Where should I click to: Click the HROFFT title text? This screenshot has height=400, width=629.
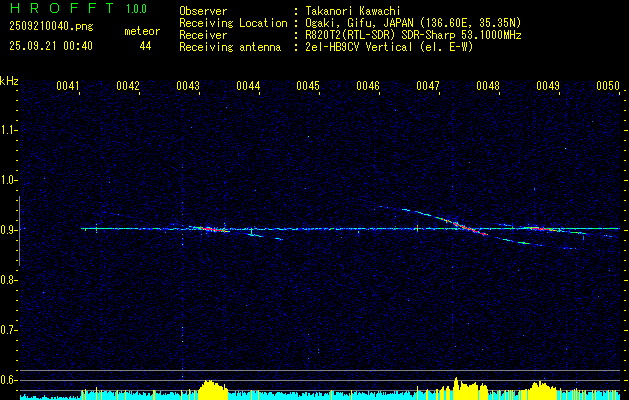click(x=62, y=8)
